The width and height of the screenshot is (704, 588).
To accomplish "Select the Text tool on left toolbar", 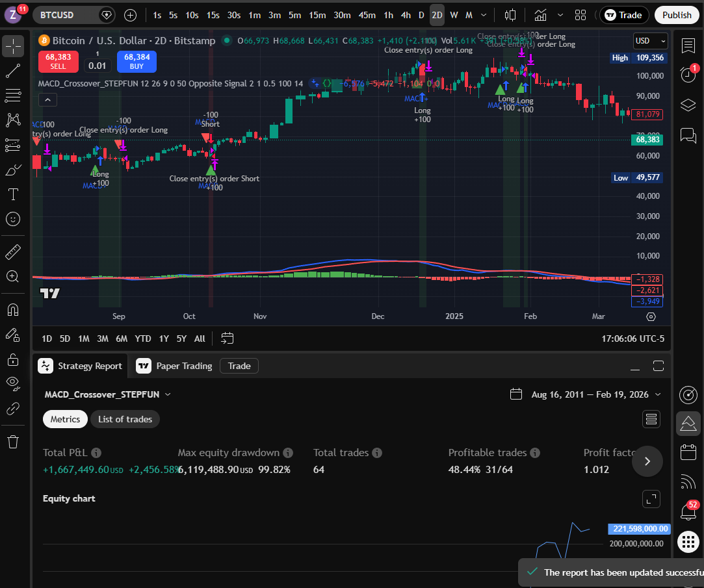I will pos(13,194).
